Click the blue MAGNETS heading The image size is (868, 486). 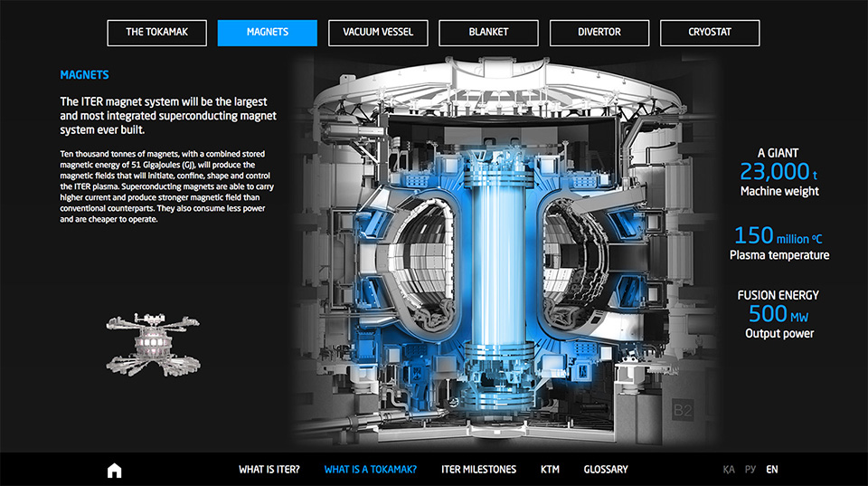(x=84, y=75)
